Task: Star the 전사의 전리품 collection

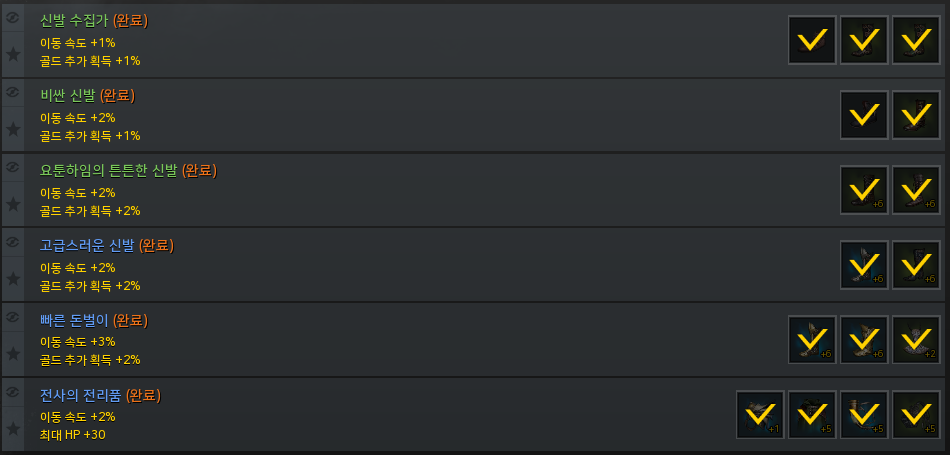Action: [x=13, y=429]
